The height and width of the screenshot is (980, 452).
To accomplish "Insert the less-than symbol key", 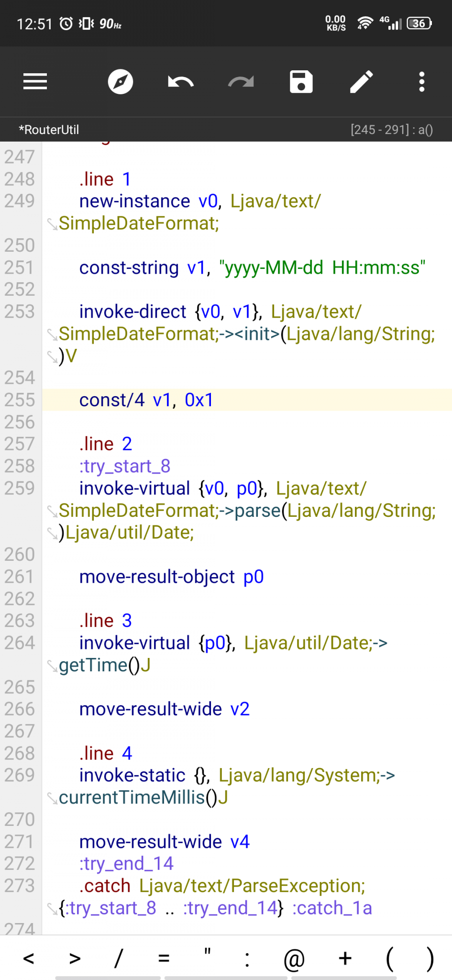I will pos(29,958).
